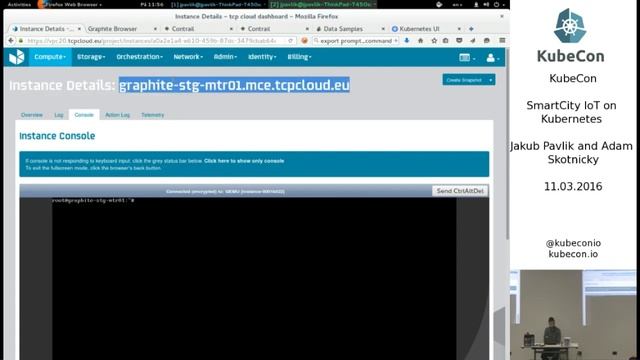Viewport: 640px width, 360px height.
Task: Click the search box with 'export prompt_command'
Action: [x=356, y=41]
